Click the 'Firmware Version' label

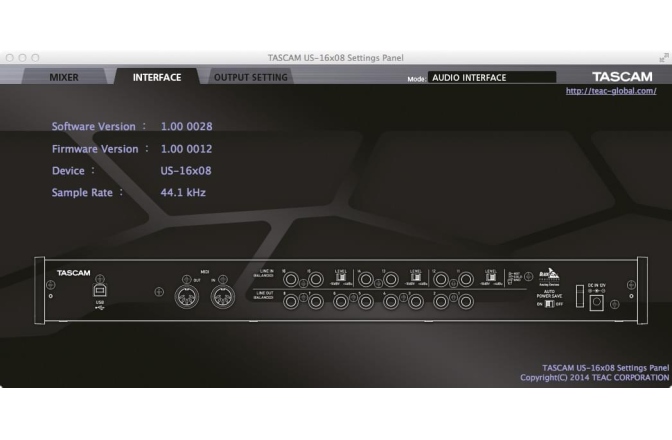[95, 149]
